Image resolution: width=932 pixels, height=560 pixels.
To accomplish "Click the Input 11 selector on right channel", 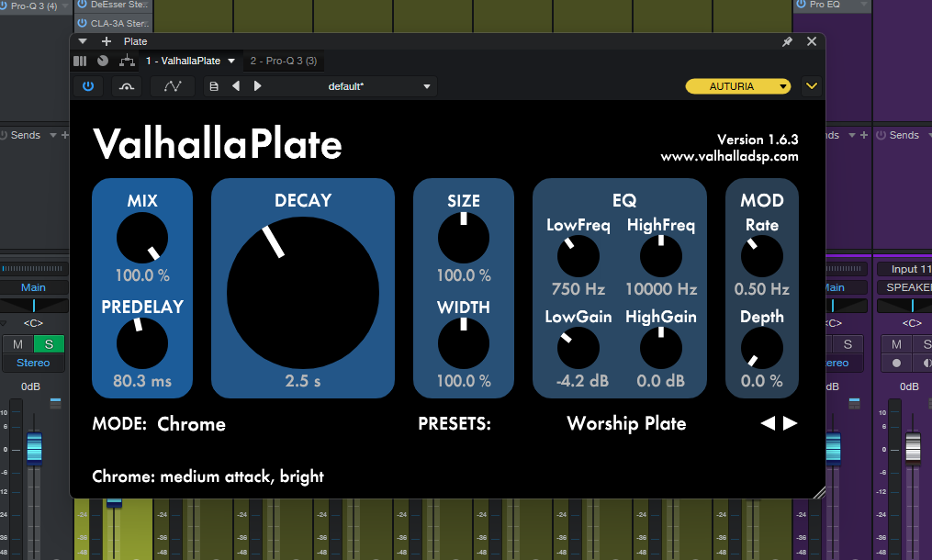I will pos(905,269).
